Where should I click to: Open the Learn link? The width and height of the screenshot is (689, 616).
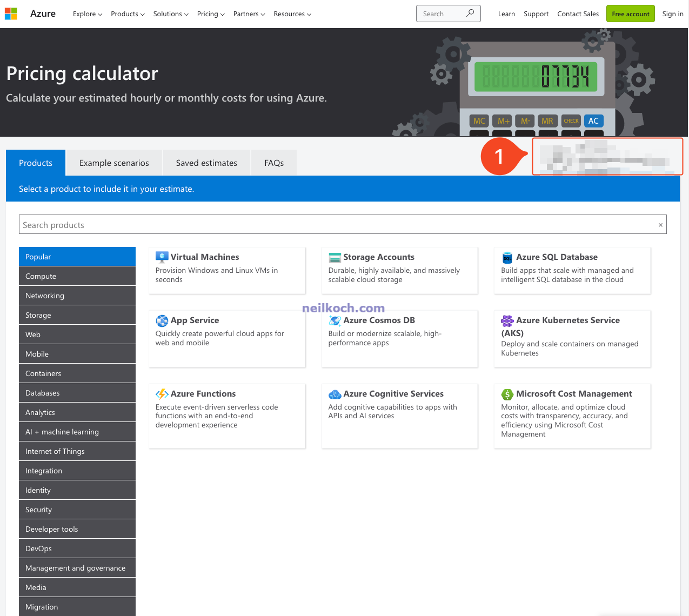pos(506,14)
